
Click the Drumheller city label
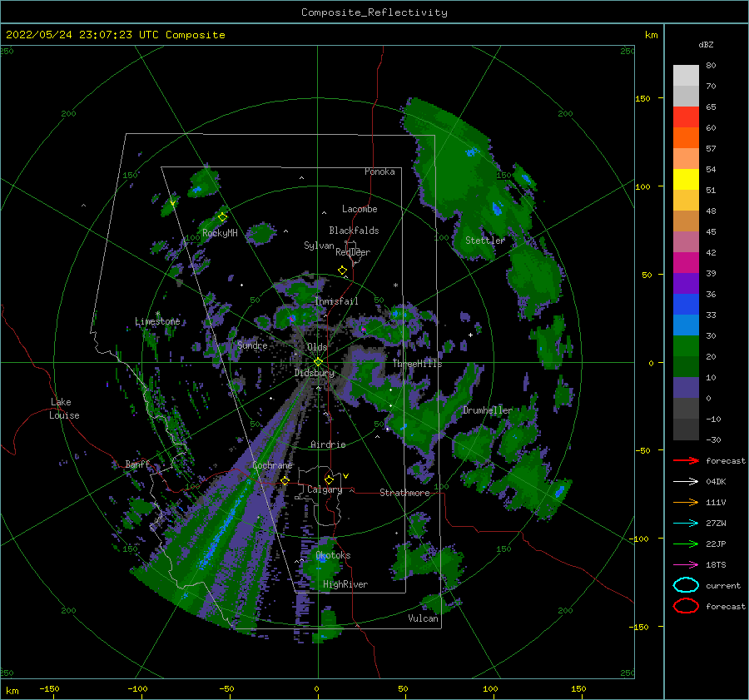coord(488,410)
